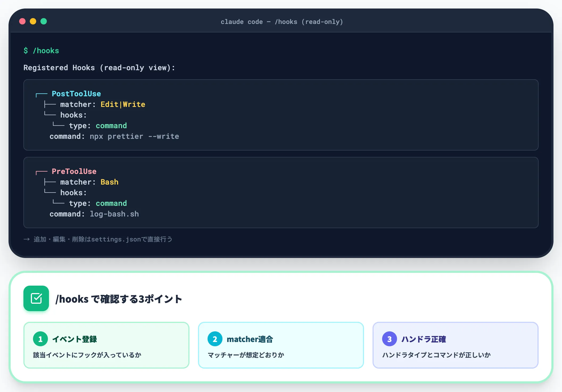The width and height of the screenshot is (562, 392).
Task: Click the 'ハンドラ正確' card title
Action: coord(424,339)
